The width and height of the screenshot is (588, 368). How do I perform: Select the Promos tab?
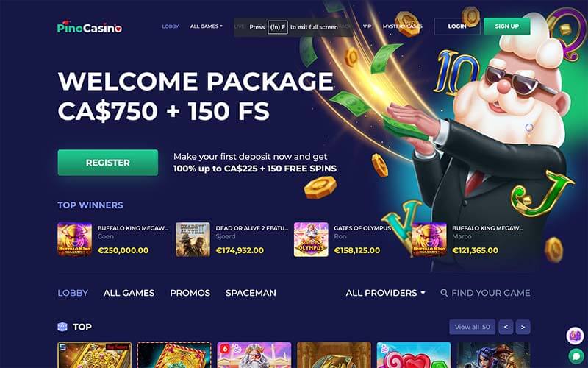click(x=190, y=293)
